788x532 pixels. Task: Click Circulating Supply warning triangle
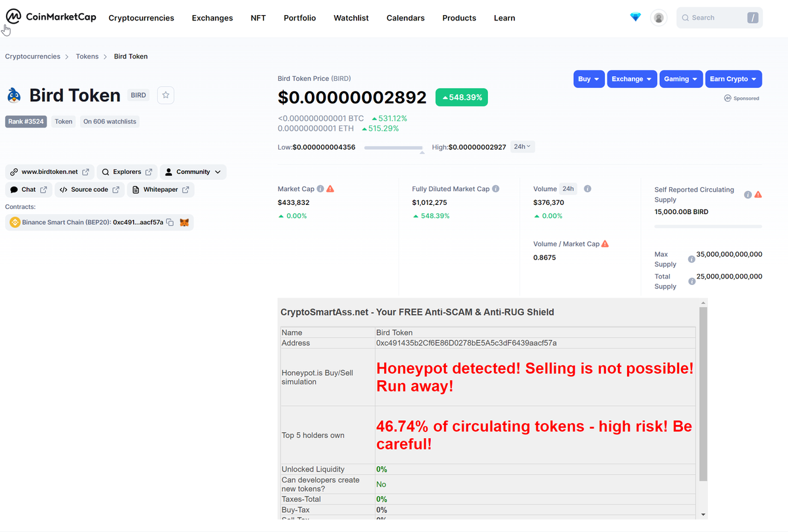758,194
